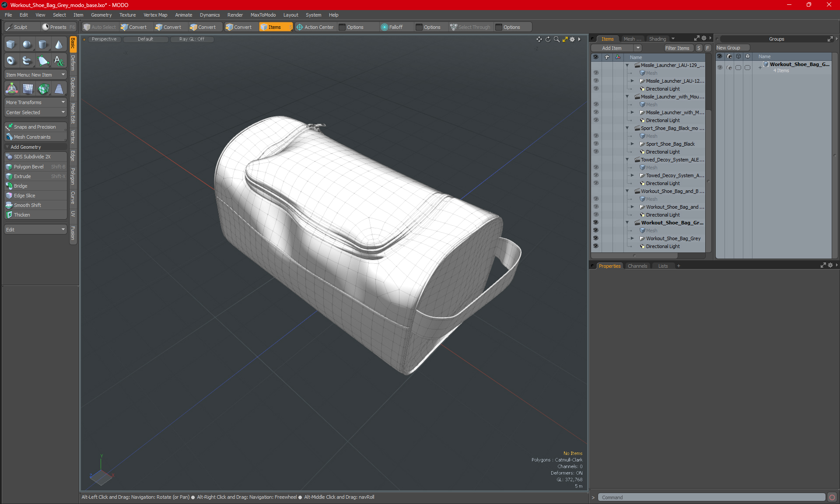This screenshot has width=840, height=504.
Task: Switch to the Channels tab
Action: pyautogui.click(x=637, y=266)
